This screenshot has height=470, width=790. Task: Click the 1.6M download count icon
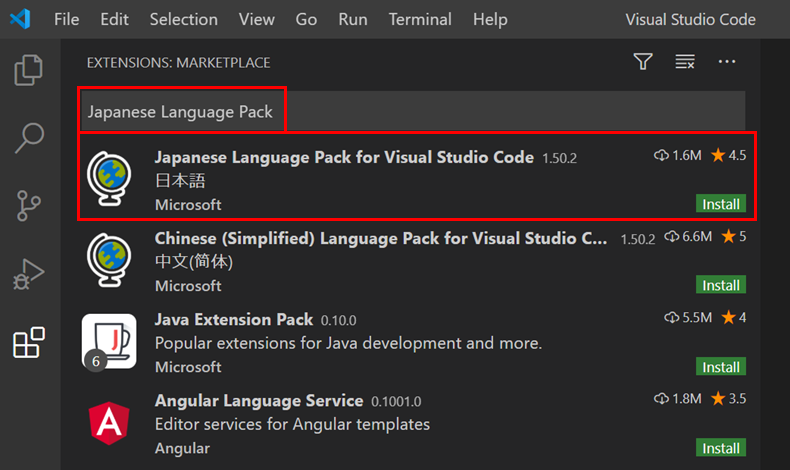pos(661,155)
